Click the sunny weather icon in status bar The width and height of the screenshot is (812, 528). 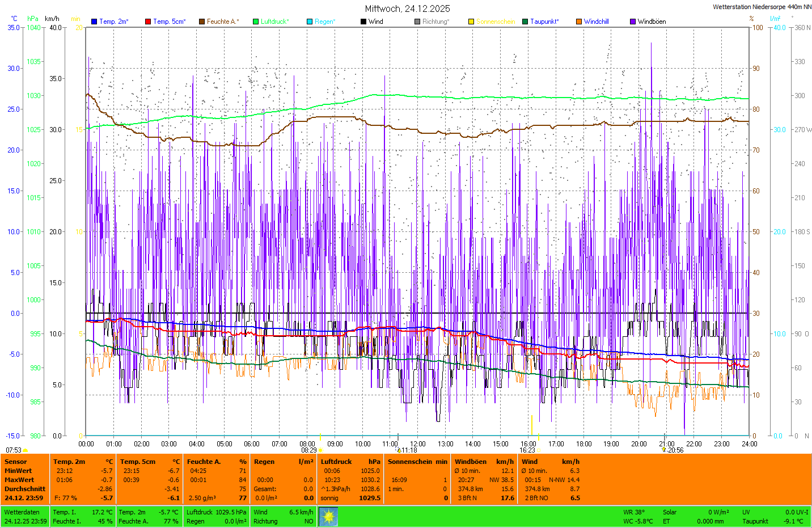point(328,517)
